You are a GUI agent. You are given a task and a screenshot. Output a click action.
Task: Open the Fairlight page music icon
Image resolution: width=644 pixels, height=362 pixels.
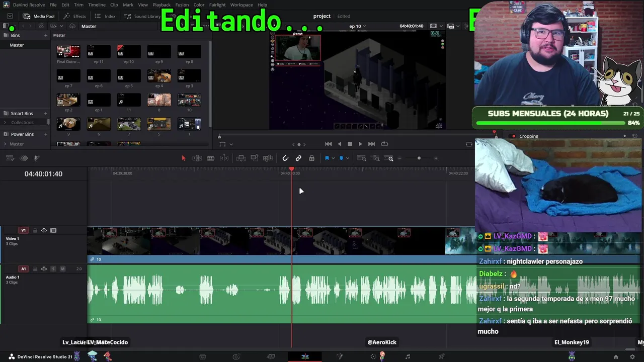[x=408, y=356]
